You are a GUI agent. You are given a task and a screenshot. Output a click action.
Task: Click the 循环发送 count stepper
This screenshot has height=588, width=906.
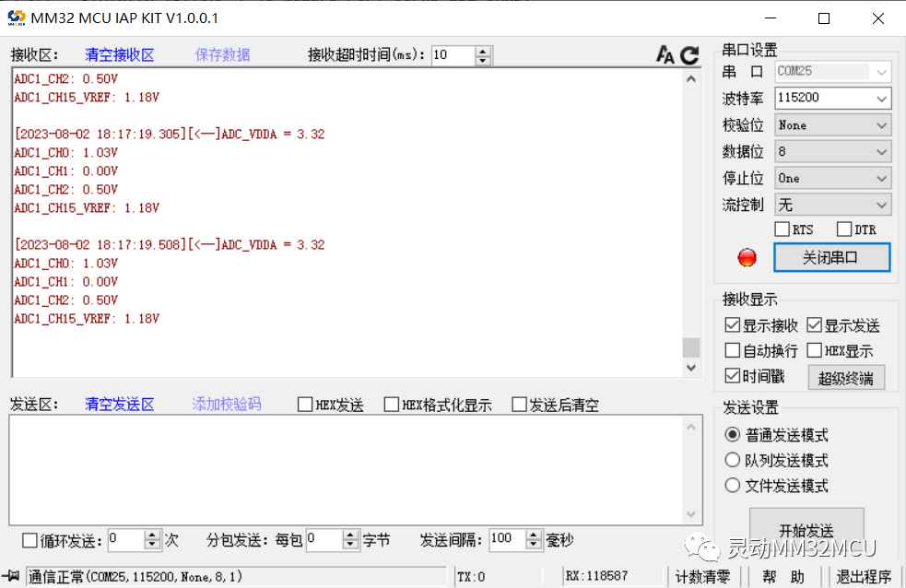point(152,540)
